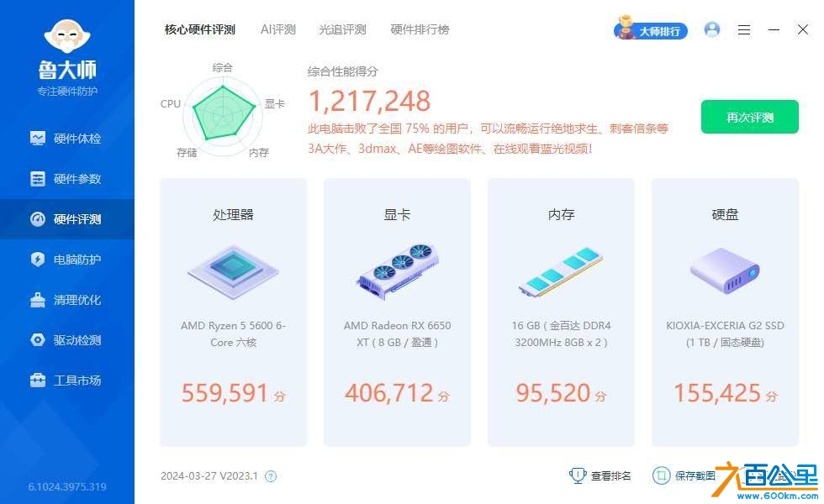Click the AMD Ryzen 5 5600 text
The width and height of the screenshot is (824, 504).
click(234, 334)
